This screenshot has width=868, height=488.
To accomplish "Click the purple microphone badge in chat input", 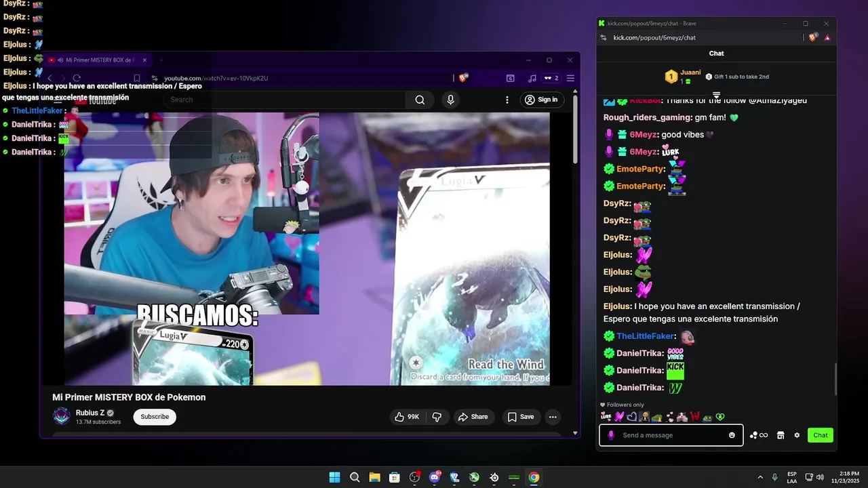I will click(611, 435).
